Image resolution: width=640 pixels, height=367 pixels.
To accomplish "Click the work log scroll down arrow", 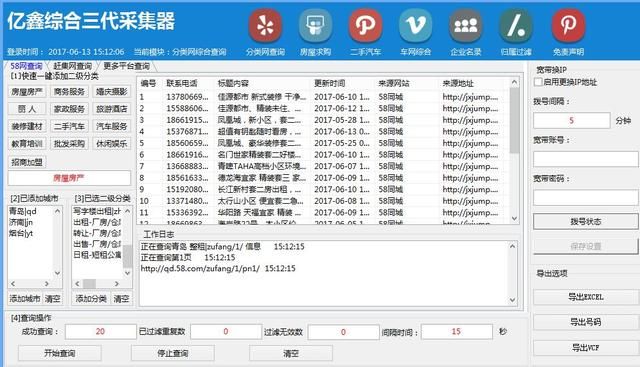I will [x=512, y=300].
